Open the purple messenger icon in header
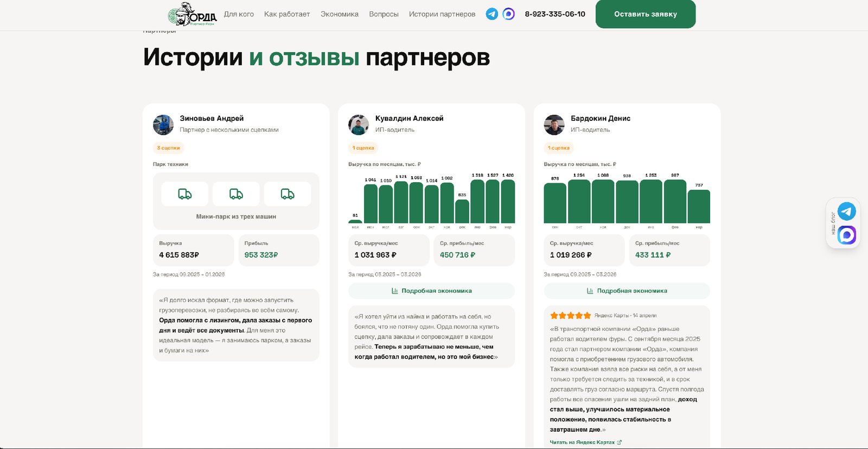The image size is (868, 449). 508,14
